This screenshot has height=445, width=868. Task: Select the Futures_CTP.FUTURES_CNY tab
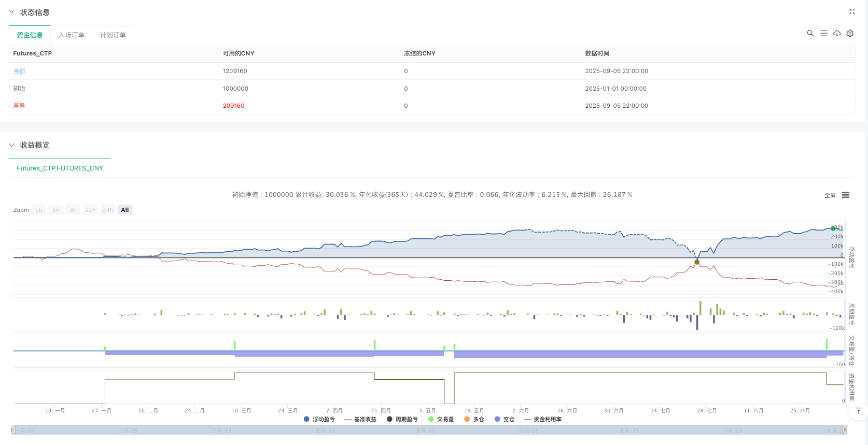pyautogui.click(x=60, y=168)
